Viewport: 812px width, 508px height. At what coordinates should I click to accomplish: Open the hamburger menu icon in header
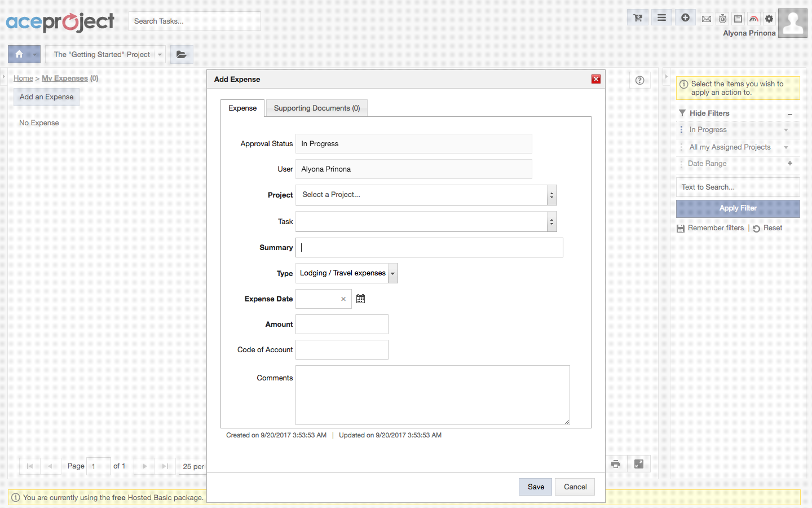click(x=661, y=18)
